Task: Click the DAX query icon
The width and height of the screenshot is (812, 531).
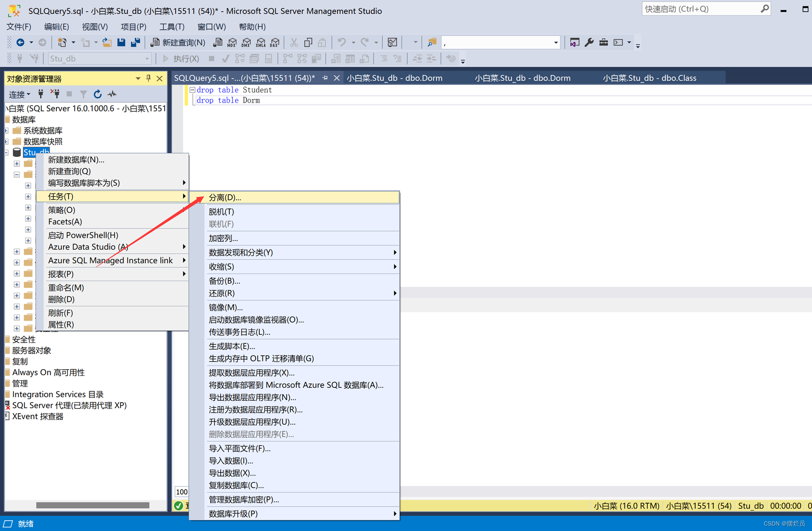Action: pyautogui.click(x=275, y=42)
